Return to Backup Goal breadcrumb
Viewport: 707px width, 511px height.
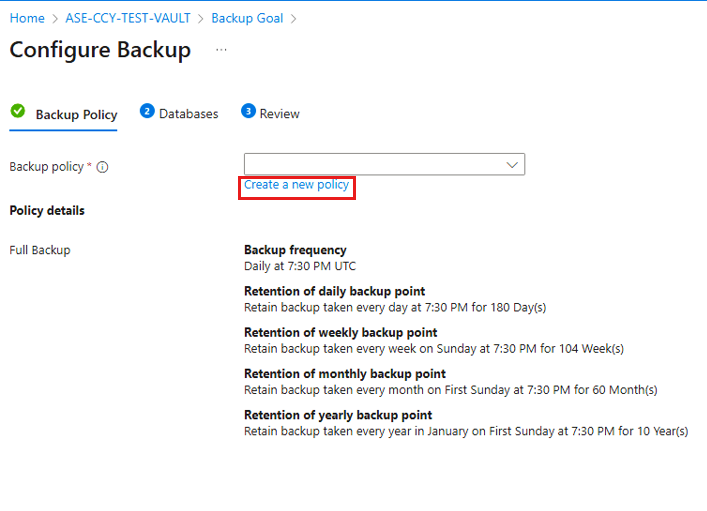[247, 18]
